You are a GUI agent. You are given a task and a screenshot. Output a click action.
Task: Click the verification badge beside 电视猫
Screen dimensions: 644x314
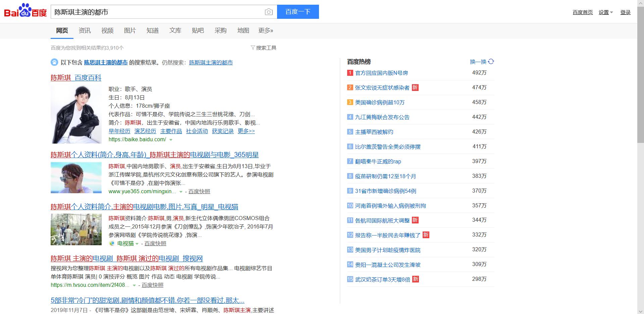(112, 244)
